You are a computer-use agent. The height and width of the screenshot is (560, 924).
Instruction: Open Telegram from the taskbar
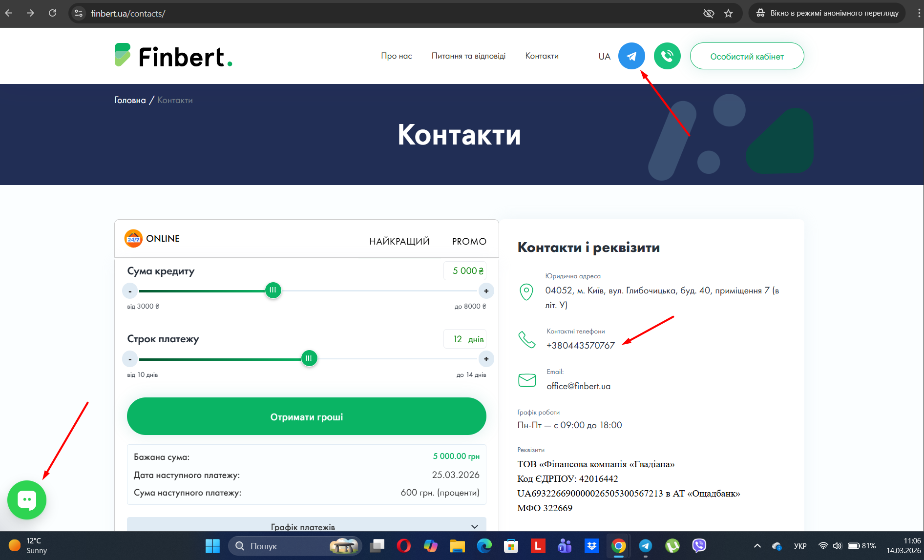(x=645, y=546)
